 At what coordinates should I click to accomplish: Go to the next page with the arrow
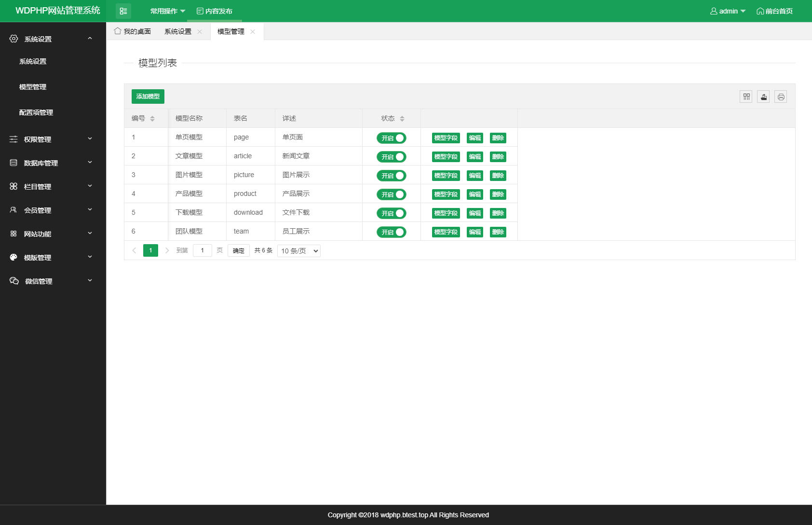(x=167, y=250)
